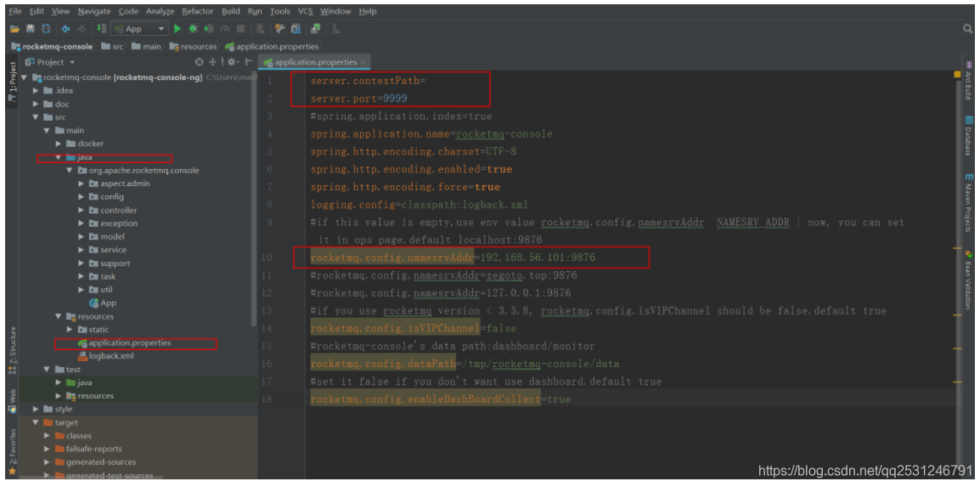Image resolution: width=980 pixels, height=487 pixels.
Task: Open Project Structure toolbar icon
Action: pyautogui.click(x=296, y=29)
